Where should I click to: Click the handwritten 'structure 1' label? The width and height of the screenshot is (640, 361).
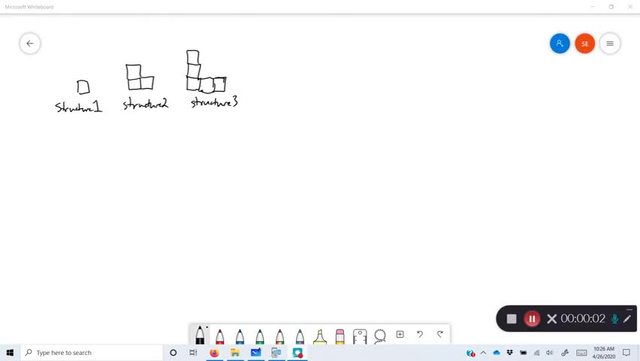click(x=78, y=107)
